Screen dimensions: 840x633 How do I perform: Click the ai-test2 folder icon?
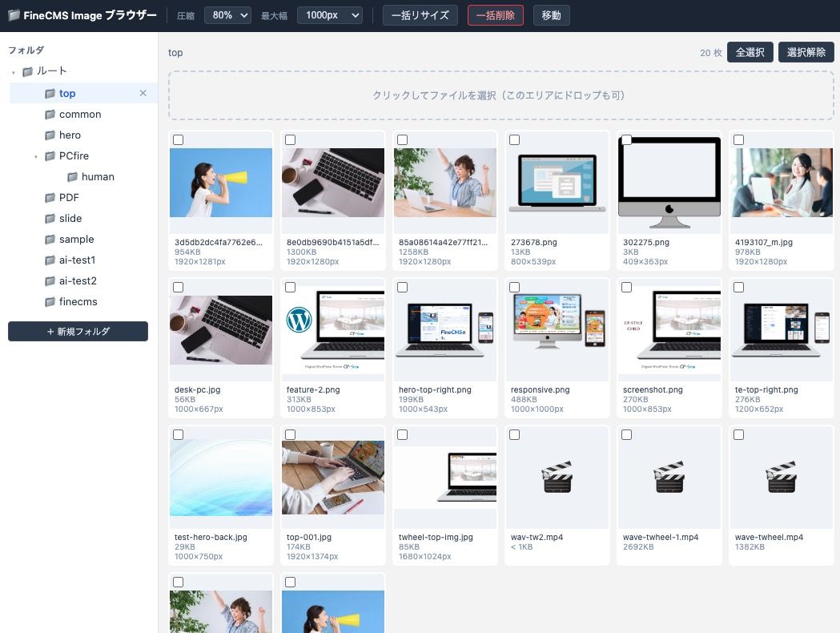click(50, 281)
